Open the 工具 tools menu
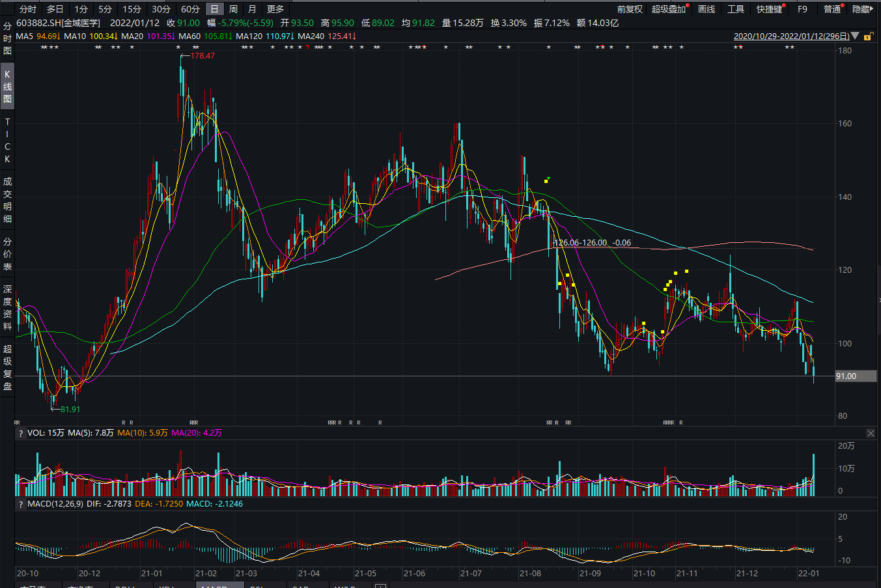Viewport: 881px width, 588px height. [736, 9]
